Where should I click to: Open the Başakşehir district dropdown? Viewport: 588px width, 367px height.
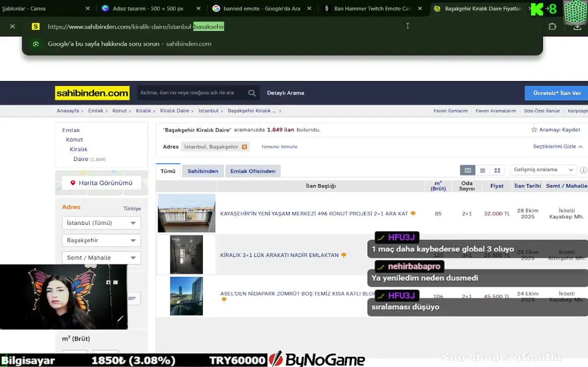tap(101, 240)
